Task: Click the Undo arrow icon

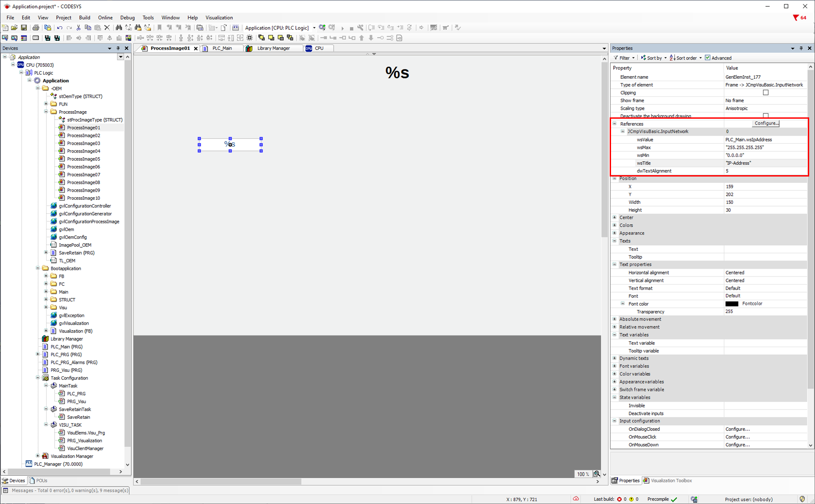Action: click(60, 28)
